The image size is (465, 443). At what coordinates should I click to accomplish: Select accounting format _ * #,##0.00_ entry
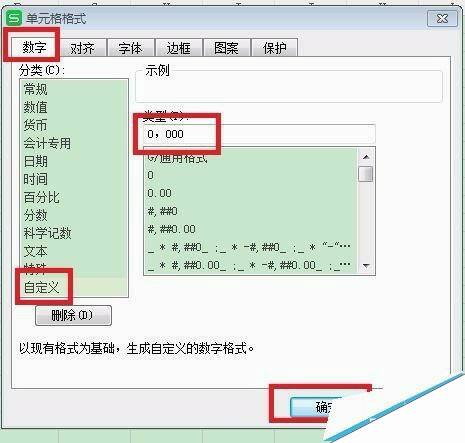point(251,265)
